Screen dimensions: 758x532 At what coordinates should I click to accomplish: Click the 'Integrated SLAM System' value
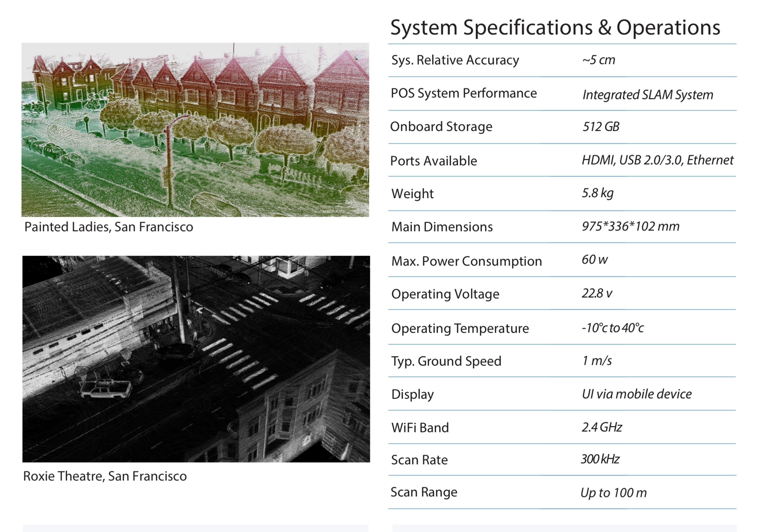tap(648, 95)
